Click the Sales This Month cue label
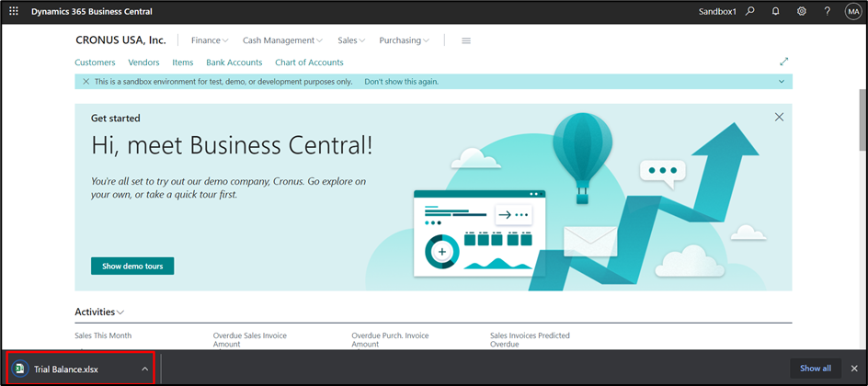Image resolution: width=868 pixels, height=386 pixels. (103, 335)
